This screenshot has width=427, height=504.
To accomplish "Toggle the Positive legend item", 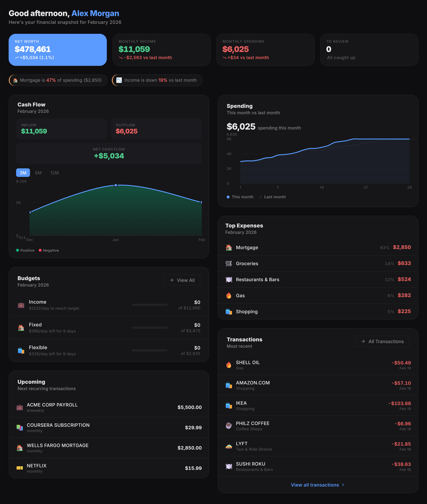I will (25, 250).
